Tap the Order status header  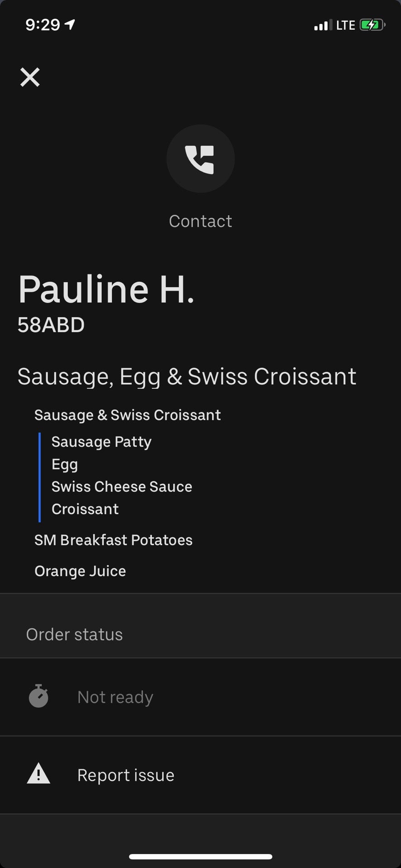74,634
